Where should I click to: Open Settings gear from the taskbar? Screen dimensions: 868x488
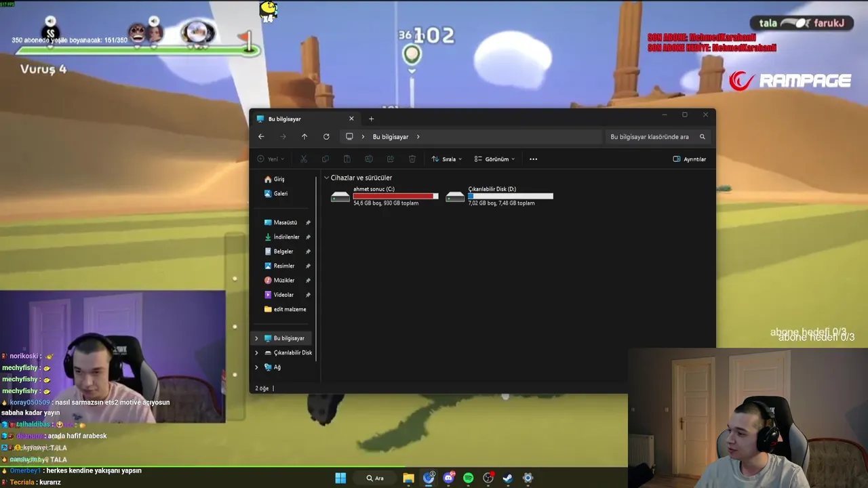(x=528, y=478)
